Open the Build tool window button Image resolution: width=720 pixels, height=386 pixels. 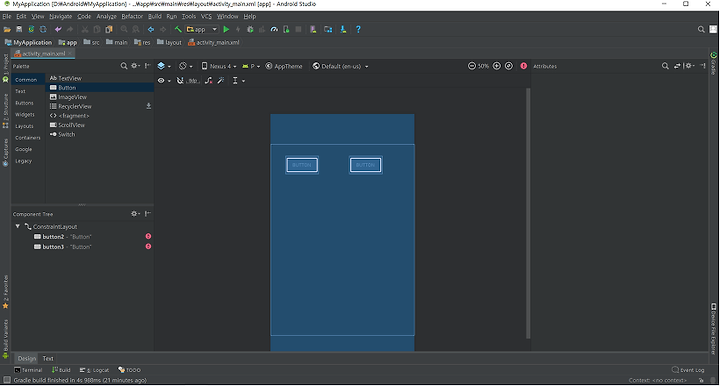61,370
